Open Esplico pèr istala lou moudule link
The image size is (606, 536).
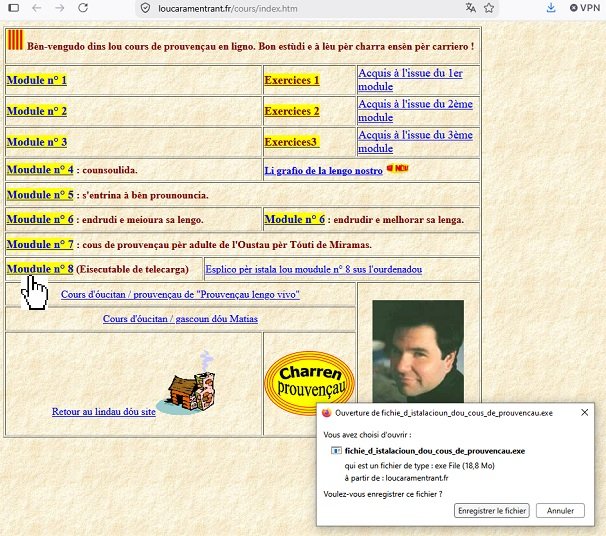click(313, 269)
